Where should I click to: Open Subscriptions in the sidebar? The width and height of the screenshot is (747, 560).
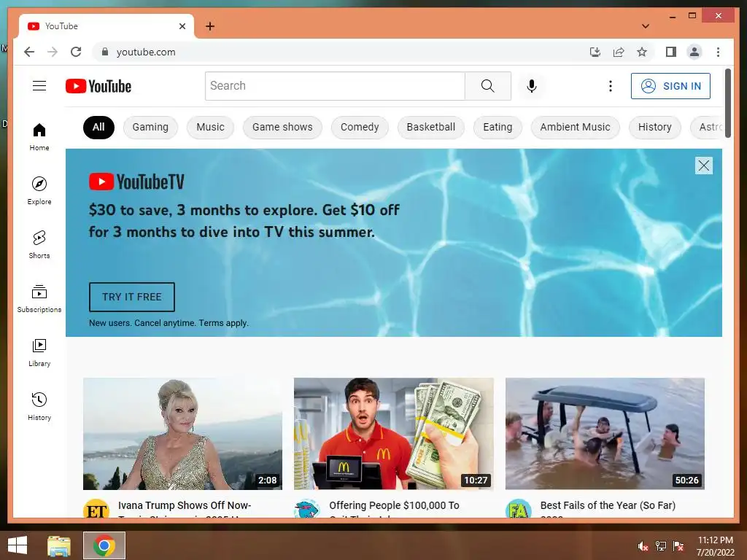tap(39, 298)
